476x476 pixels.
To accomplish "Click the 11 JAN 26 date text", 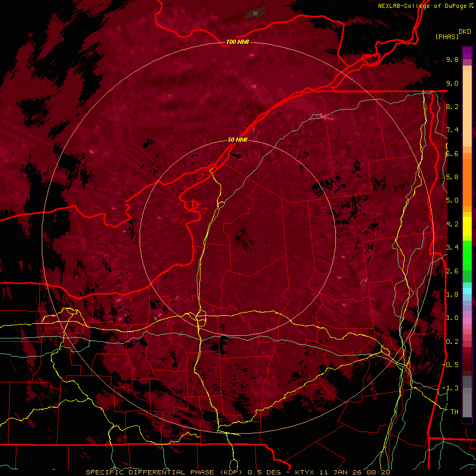I will click(342, 472).
